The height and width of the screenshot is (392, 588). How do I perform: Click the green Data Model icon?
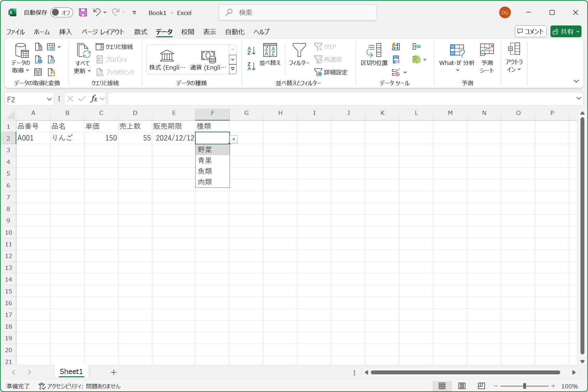(416, 60)
